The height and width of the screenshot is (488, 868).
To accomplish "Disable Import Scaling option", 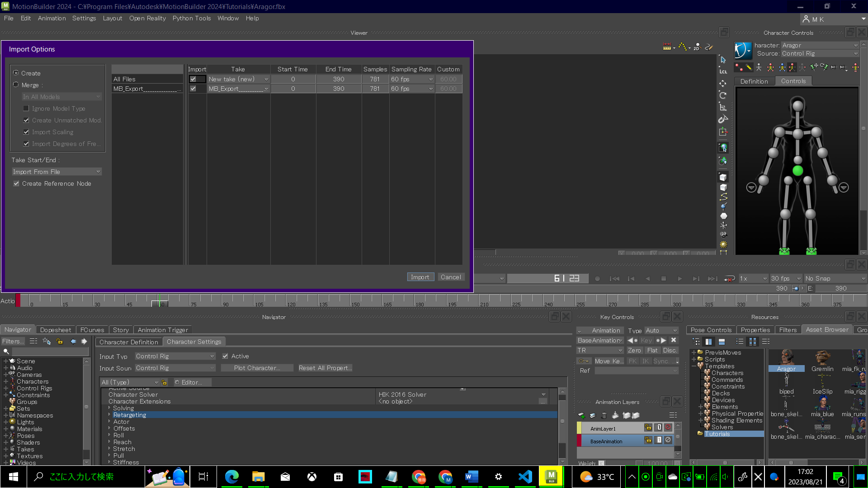I will [26, 132].
